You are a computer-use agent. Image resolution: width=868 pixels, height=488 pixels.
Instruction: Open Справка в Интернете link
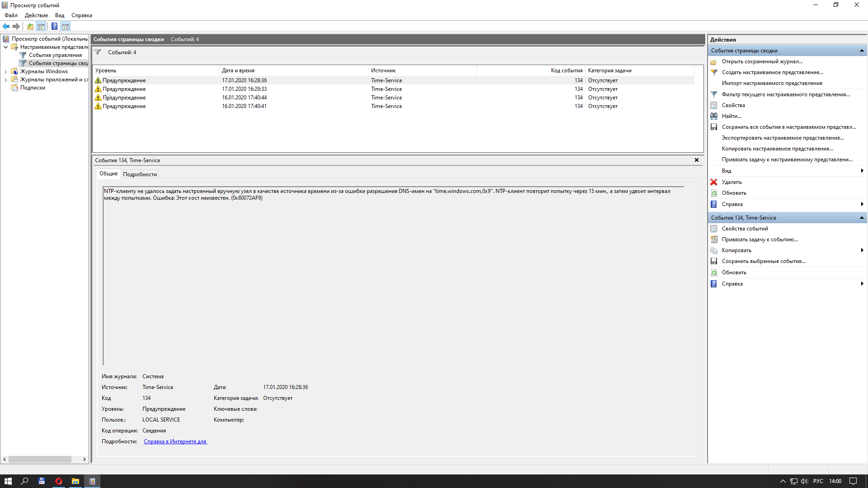point(175,441)
